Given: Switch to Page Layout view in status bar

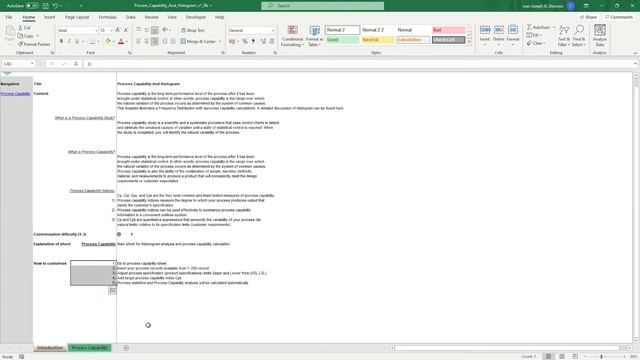Looking at the screenshot, I should pos(562,356).
